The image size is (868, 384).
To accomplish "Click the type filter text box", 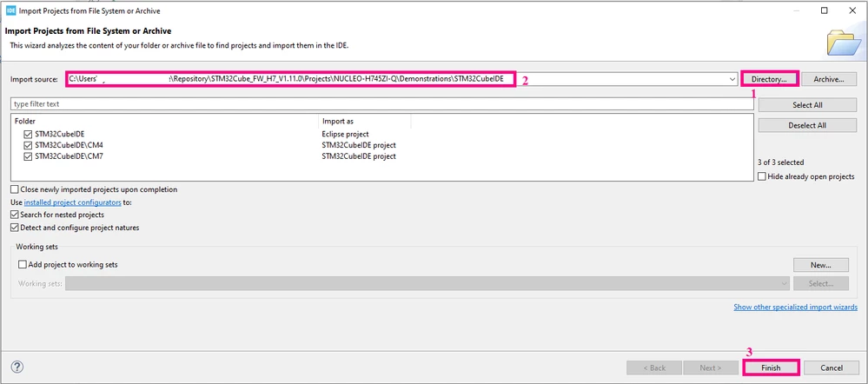I will (x=382, y=103).
